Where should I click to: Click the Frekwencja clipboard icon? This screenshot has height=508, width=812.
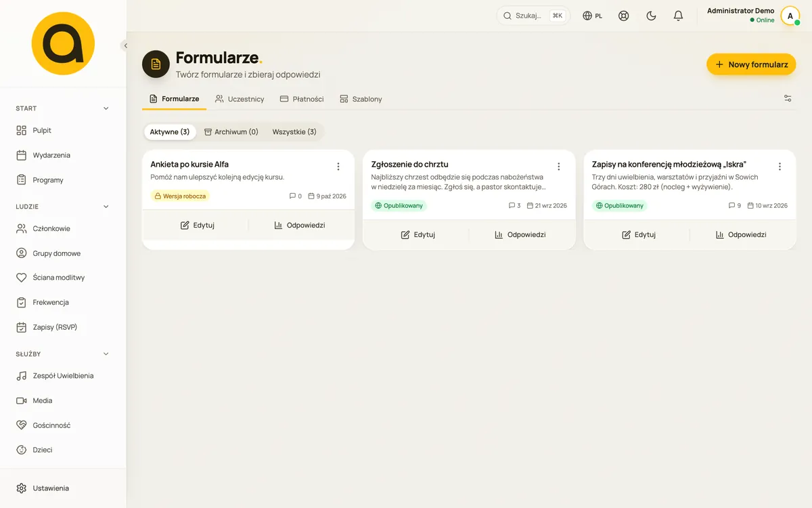point(21,303)
